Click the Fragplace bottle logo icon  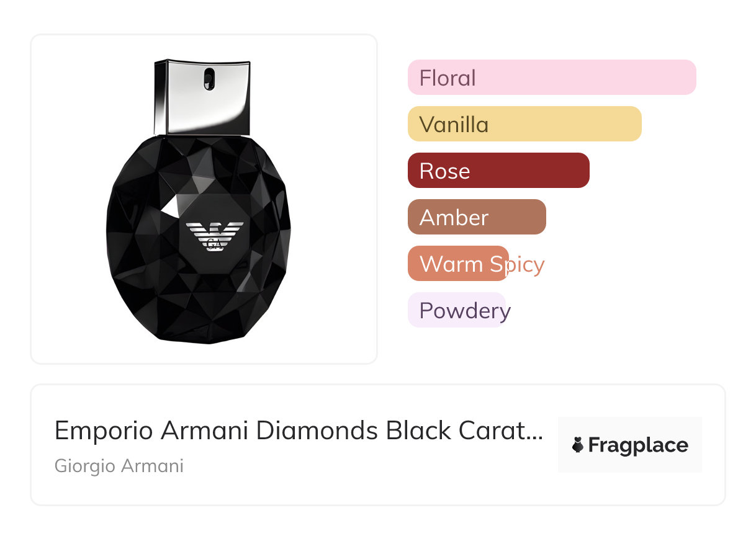pyautogui.click(x=578, y=445)
